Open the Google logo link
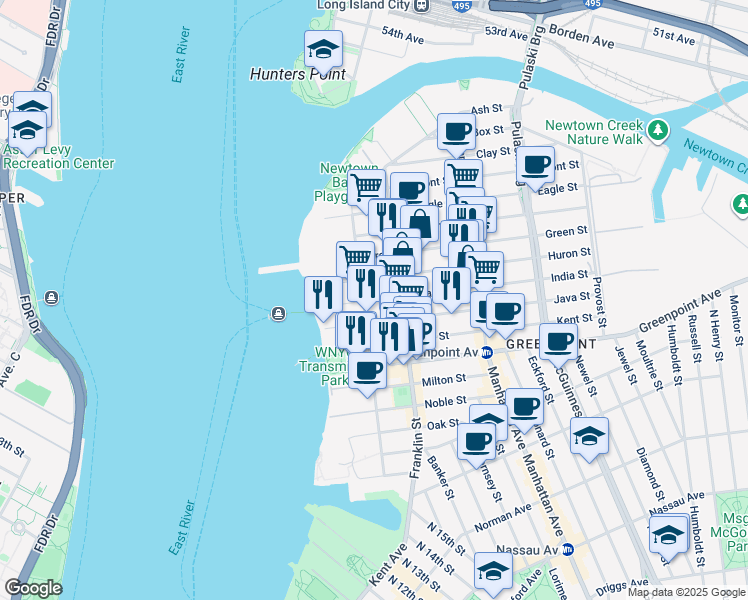Viewport: 748px width, 600px height. pyautogui.click(x=33, y=588)
